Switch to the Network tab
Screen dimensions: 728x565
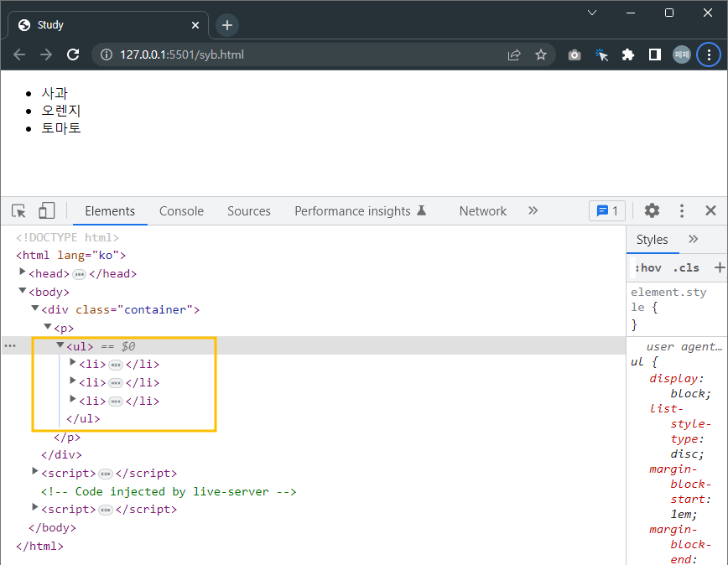(483, 211)
